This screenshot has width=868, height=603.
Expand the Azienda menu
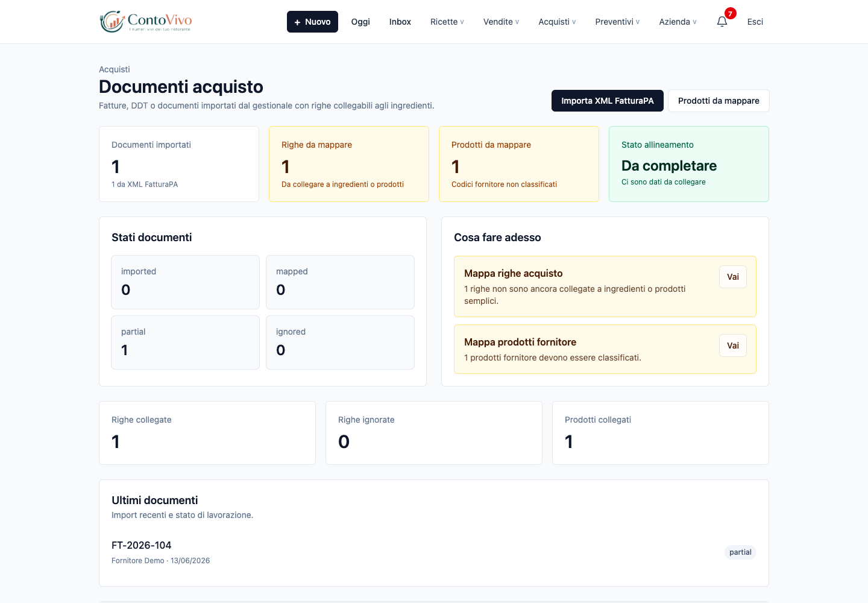tap(678, 22)
